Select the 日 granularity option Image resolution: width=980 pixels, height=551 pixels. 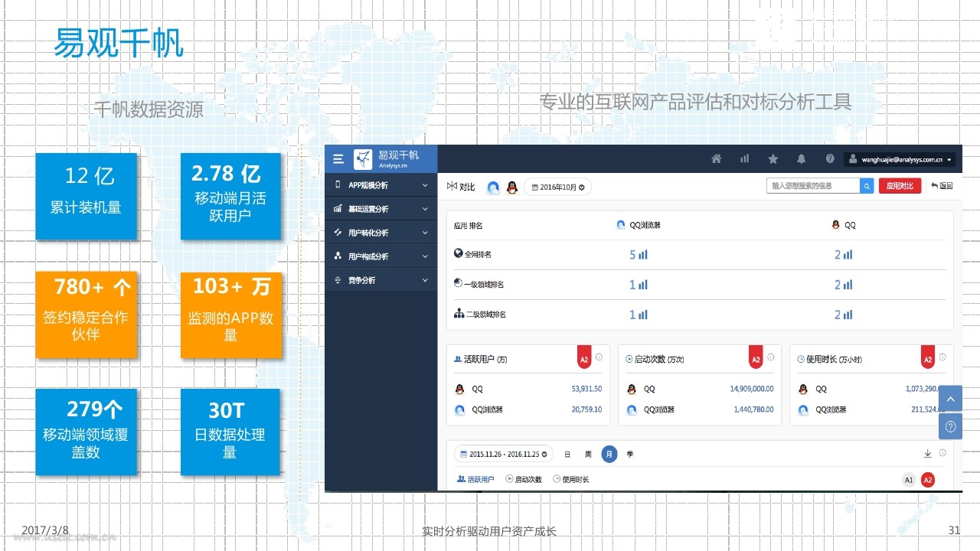click(x=567, y=454)
